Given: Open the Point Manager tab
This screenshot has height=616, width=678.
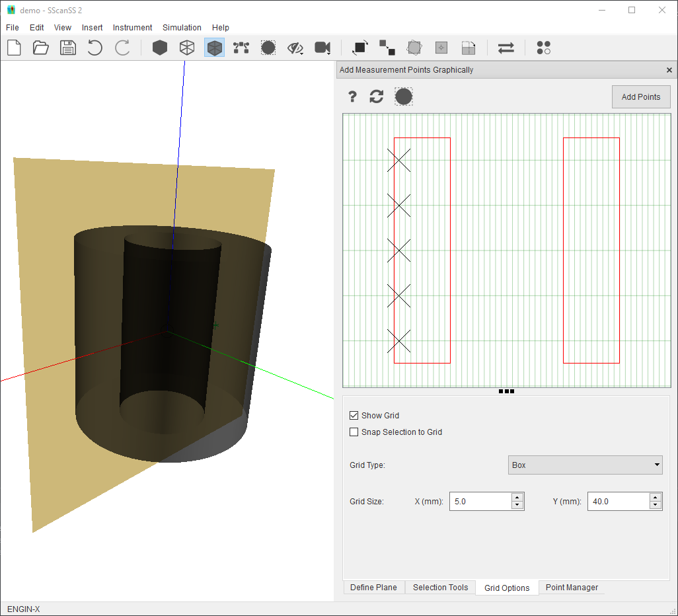Looking at the screenshot, I should point(572,588).
